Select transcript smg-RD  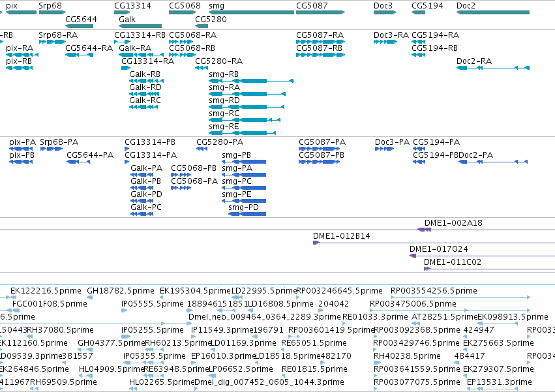[x=247, y=107]
